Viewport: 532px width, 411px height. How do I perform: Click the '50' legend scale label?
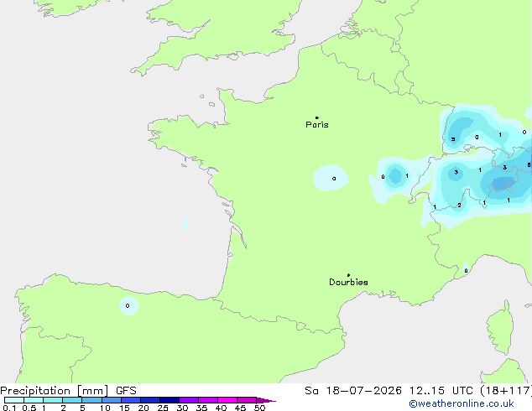[x=259, y=408]
